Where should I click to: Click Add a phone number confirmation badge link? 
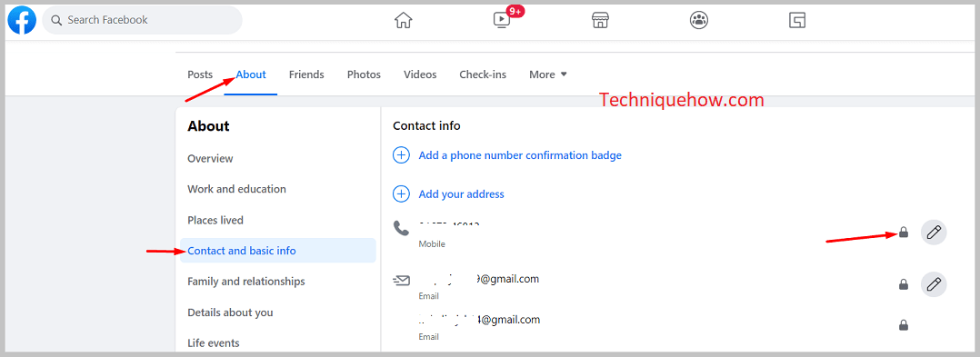[x=520, y=155]
